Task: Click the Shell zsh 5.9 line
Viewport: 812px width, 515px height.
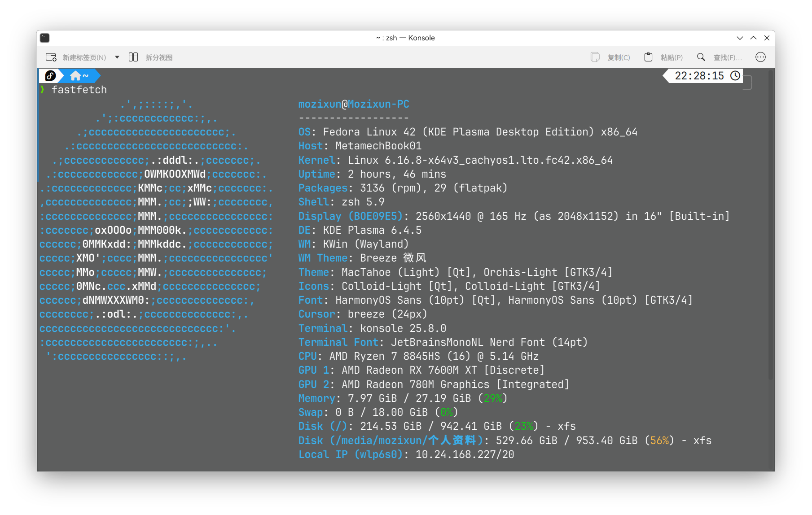Action: coord(342,202)
